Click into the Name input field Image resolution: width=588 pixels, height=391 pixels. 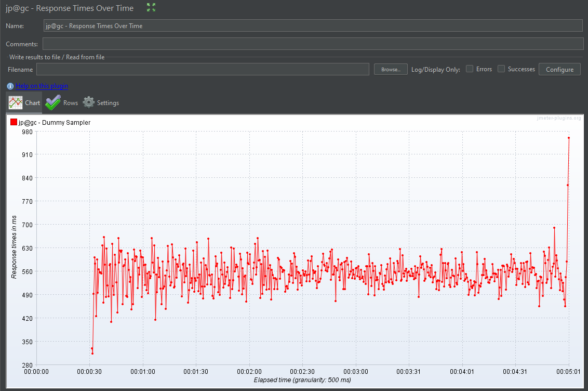point(313,25)
